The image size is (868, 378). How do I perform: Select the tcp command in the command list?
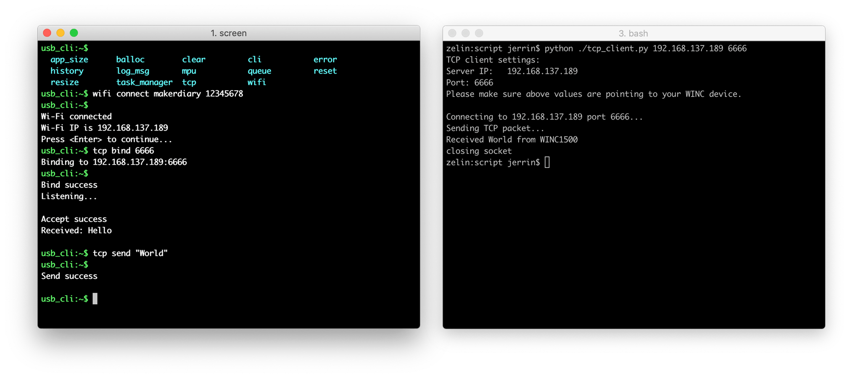click(x=189, y=82)
